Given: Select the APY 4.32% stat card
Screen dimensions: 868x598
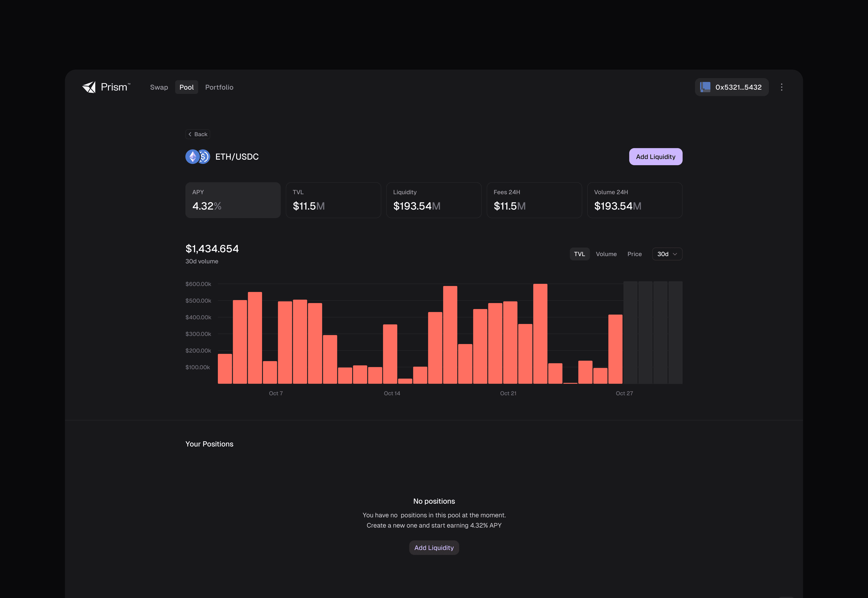Looking at the screenshot, I should click(x=233, y=200).
